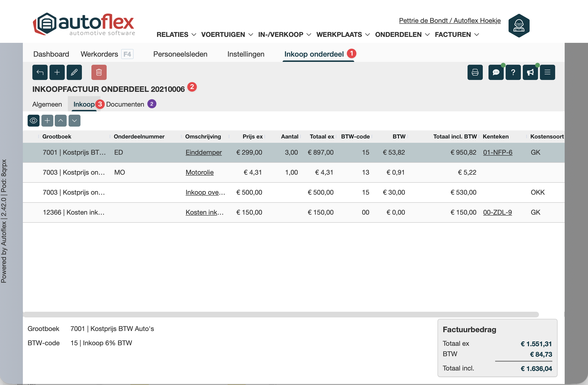
Task: Open the Personeelsleden tab
Action: click(x=180, y=54)
